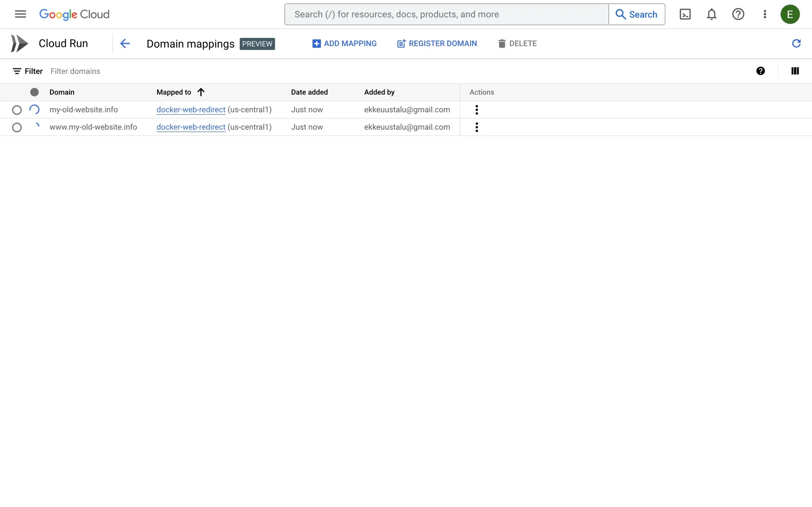Image resolution: width=812 pixels, height=507 pixels.
Task: Select the www.my-old-website.info row checkbox
Action: coord(17,127)
